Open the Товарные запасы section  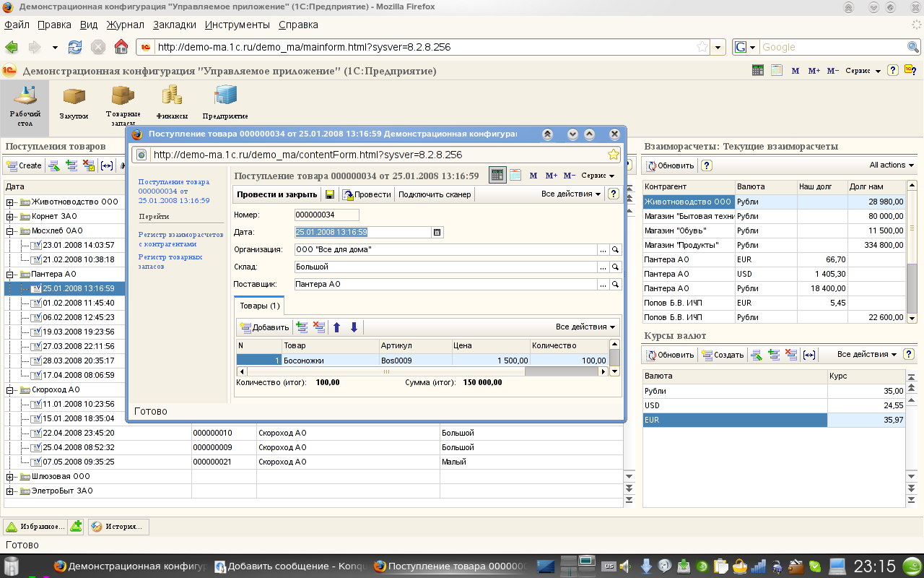[x=123, y=105]
